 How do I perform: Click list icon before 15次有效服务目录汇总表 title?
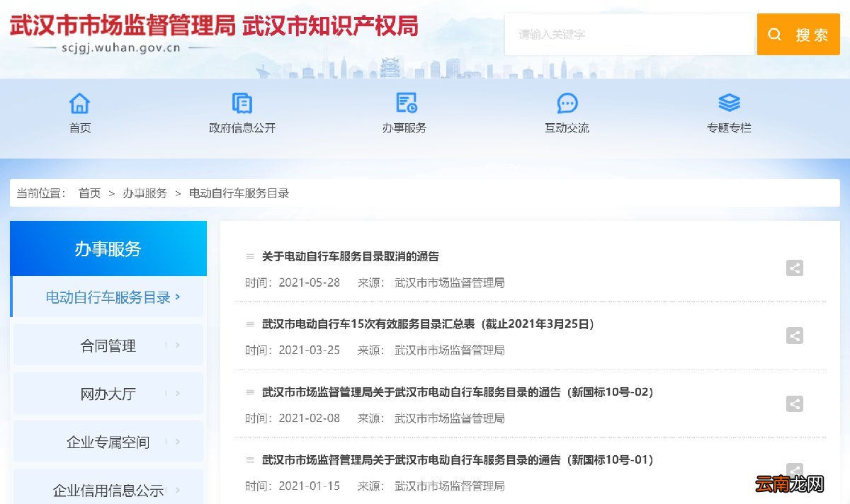(x=250, y=324)
